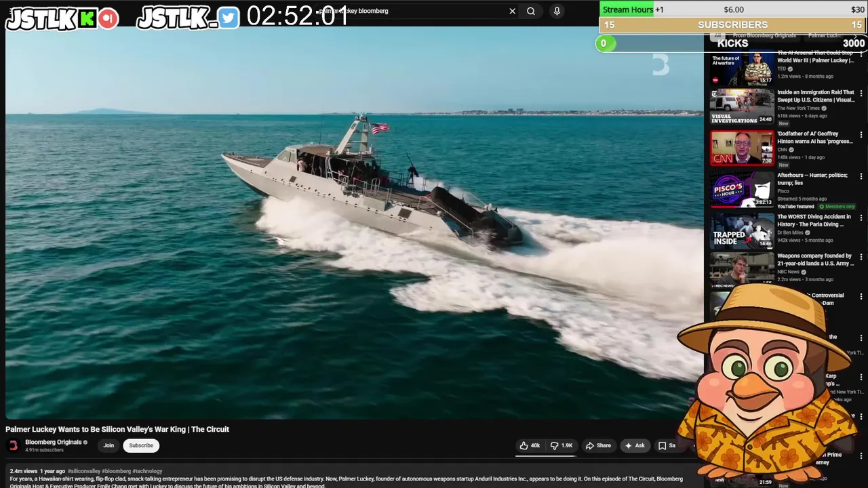Open options menu for Immigration Raid video
Viewport: 868px width, 488px height.
tap(861, 94)
